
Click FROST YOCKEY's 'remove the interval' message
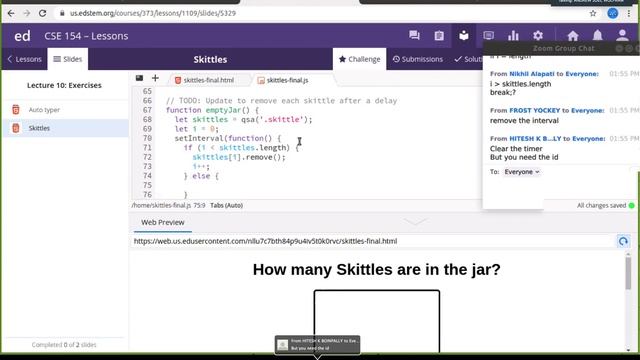tap(524, 120)
